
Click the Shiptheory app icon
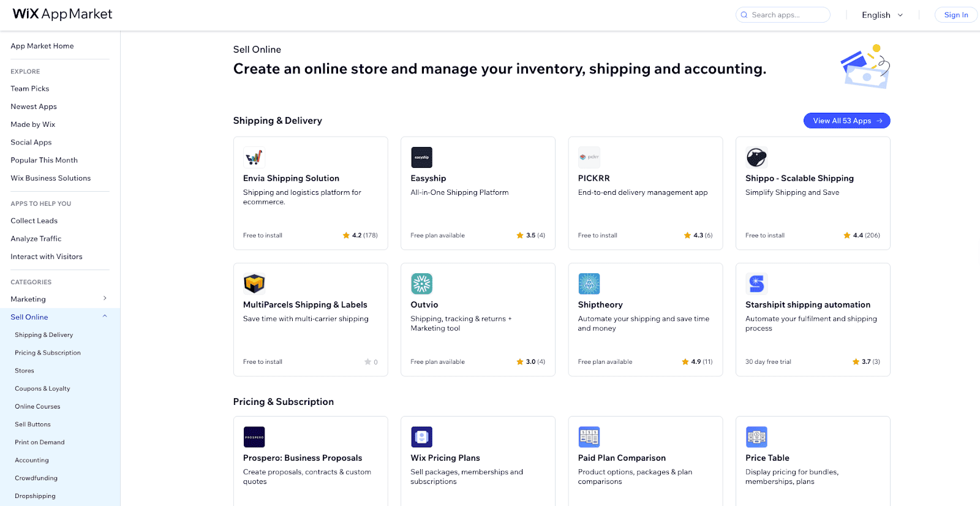(589, 284)
